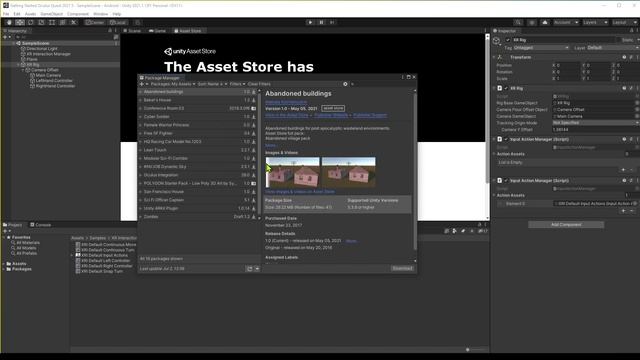Open first abandoned buildings thumbnail
The width and height of the screenshot is (640, 360).
pyautogui.click(x=293, y=172)
